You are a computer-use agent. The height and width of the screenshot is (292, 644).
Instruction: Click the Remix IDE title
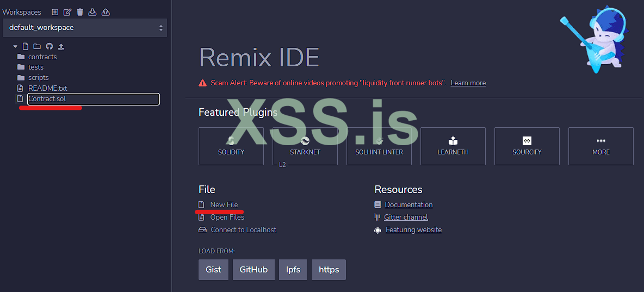pos(259,57)
